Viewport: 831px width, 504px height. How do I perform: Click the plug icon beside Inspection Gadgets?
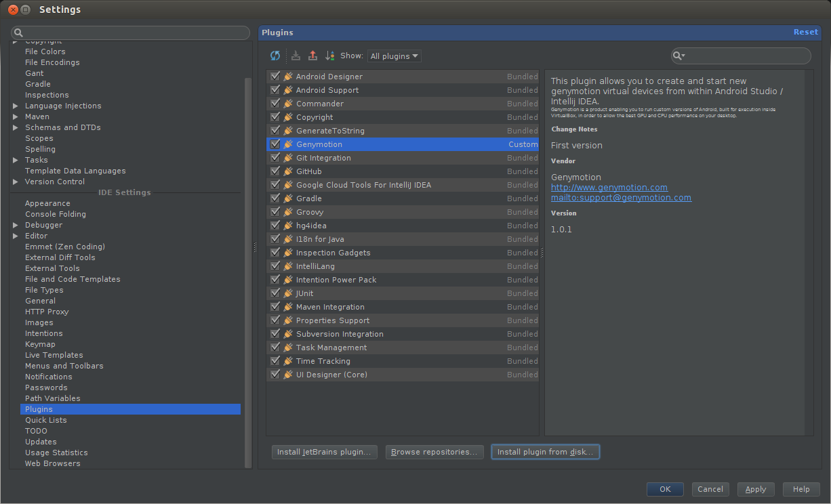[288, 253]
